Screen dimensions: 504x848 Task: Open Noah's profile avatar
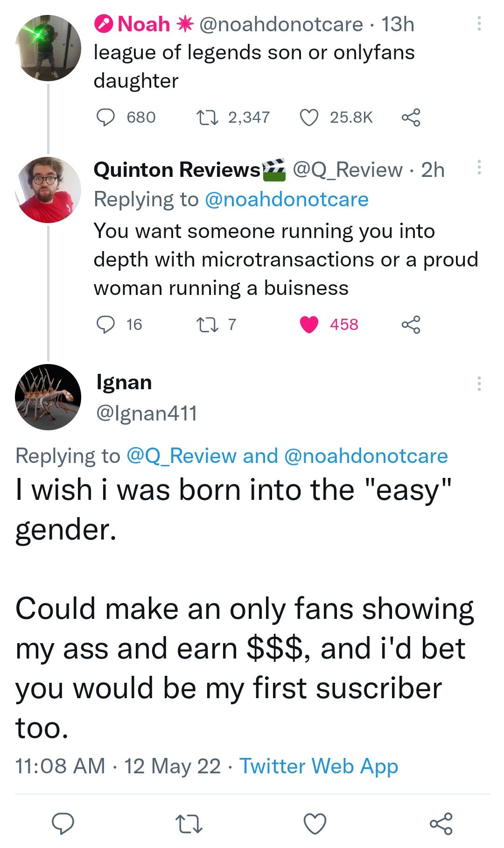click(x=48, y=48)
